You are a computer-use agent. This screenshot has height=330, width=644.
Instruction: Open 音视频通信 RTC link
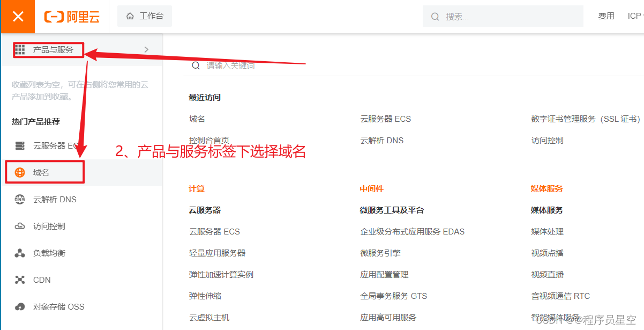pos(560,296)
